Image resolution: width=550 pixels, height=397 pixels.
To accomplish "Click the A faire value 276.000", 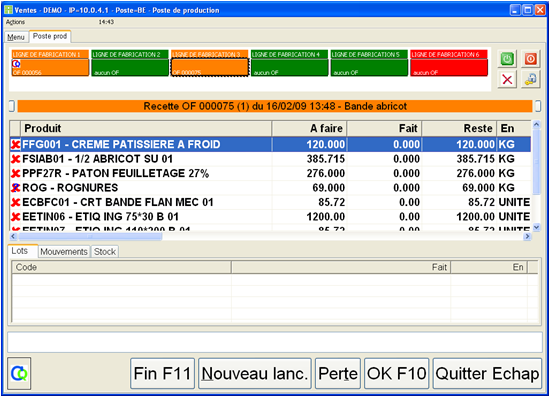I will tap(326, 174).
